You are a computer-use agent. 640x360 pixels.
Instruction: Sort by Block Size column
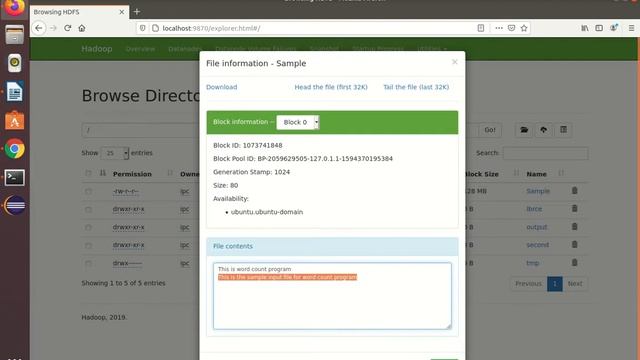click(x=482, y=174)
